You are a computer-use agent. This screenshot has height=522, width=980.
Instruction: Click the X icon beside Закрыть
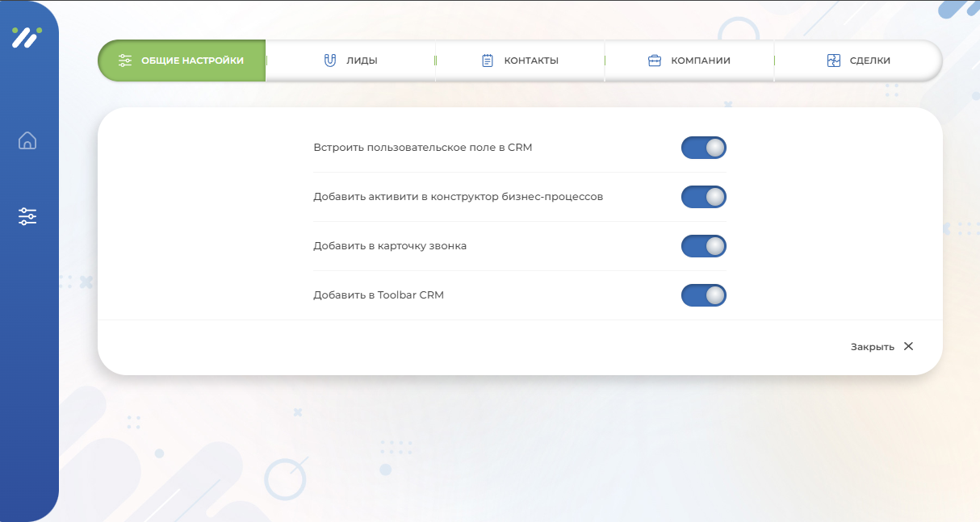click(x=908, y=346)
